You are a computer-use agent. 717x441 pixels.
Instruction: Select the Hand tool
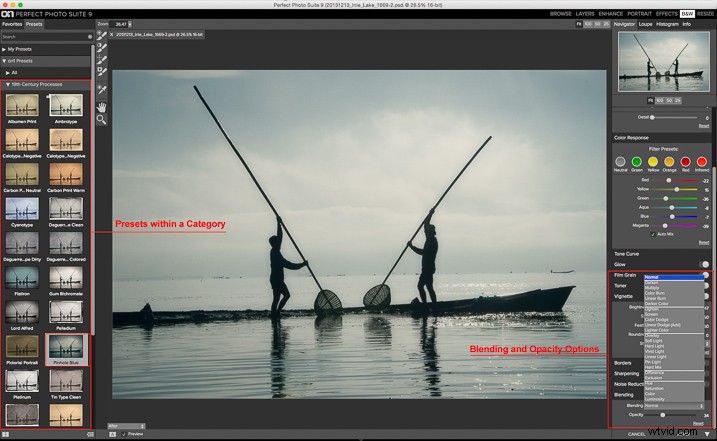pos(101,104)
